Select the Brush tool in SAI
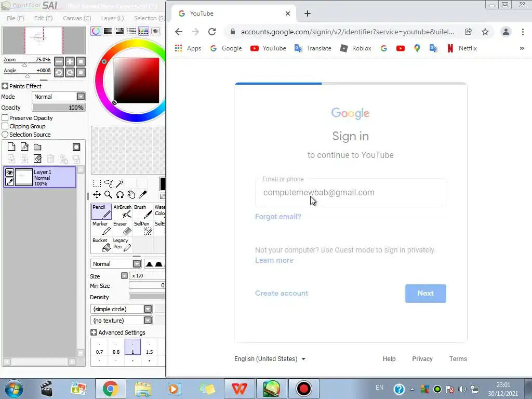Screen dimensions: 532x399 [x=143, y=211]
